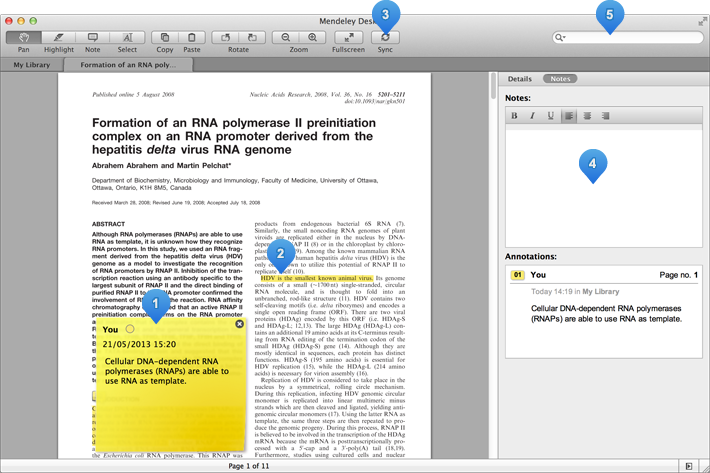Screen dimensions: 710x473
Task: Rotate the page clockwise
Action: pyautogui.click(x=252, y=38)
